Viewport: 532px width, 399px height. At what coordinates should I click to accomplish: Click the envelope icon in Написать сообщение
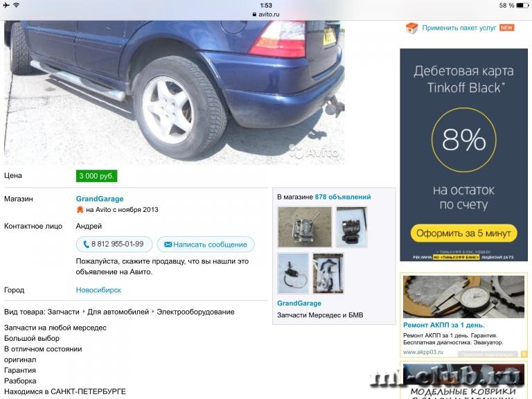(x=168, y=245)
